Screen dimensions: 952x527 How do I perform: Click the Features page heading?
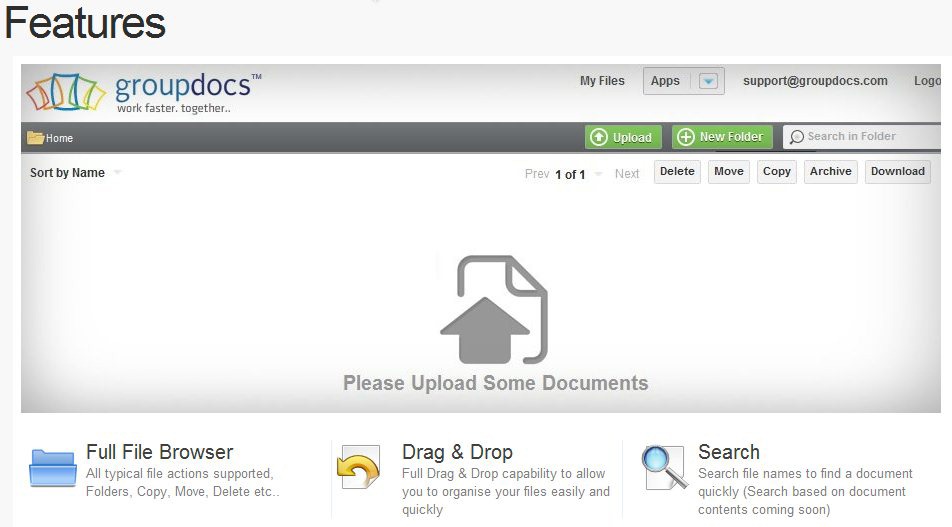(85, 23)
